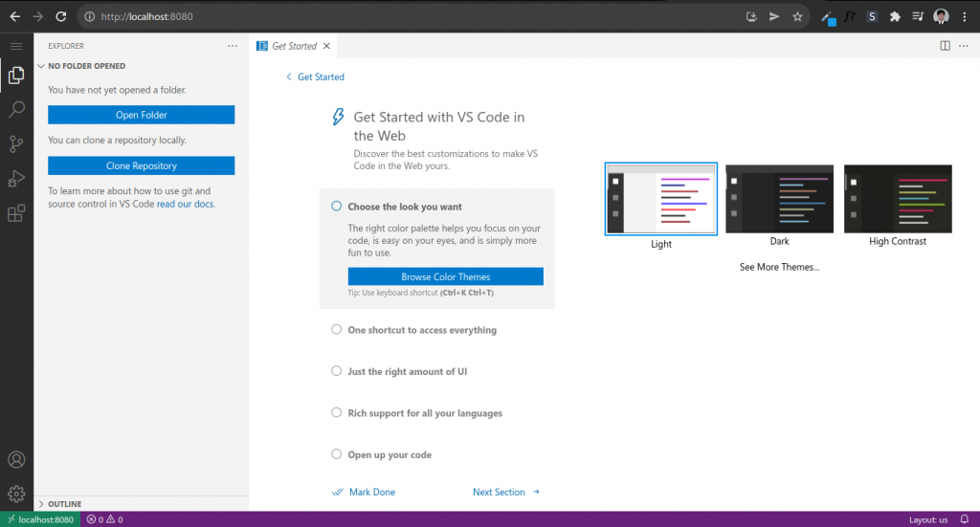
Task: Open the Manage gear icon
Action: pyautogui.click(x=16, y=494)
